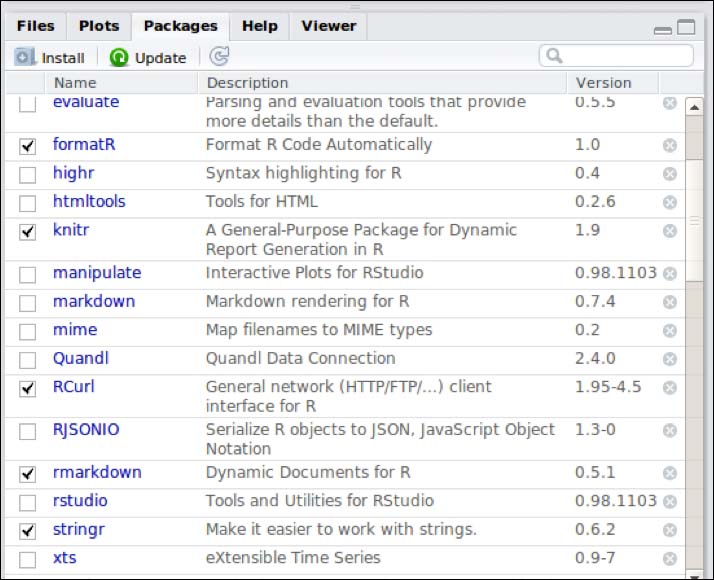This screenshot has height=580, width=714.
Task: Click the scrollbar up arrow
Action: pyautogui.click(x=694, y=107)
